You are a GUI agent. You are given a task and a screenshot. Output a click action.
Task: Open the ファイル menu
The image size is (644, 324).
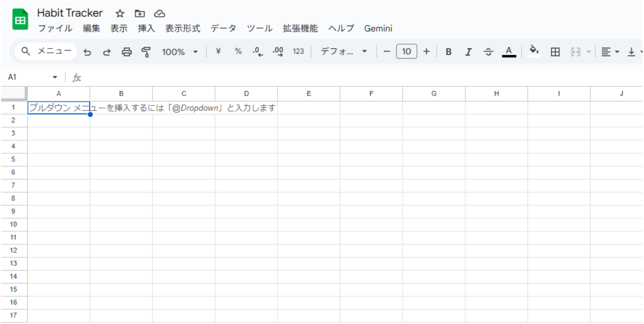coord(55,29)
